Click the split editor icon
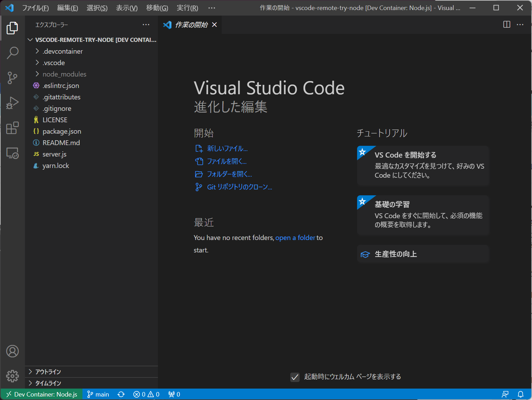Image resolution: width=532 pixels, height=400 pixels. (507, 25)
